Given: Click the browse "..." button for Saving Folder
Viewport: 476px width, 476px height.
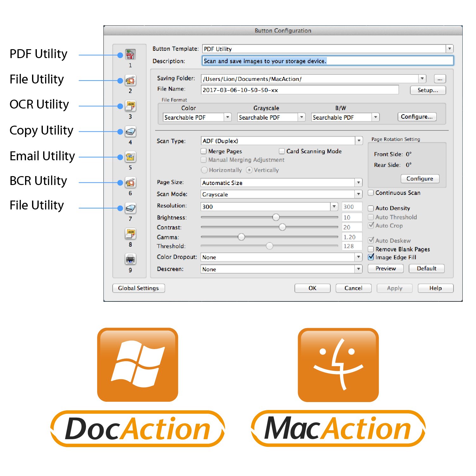Looking at the screenshot, I should coord(440,79).
